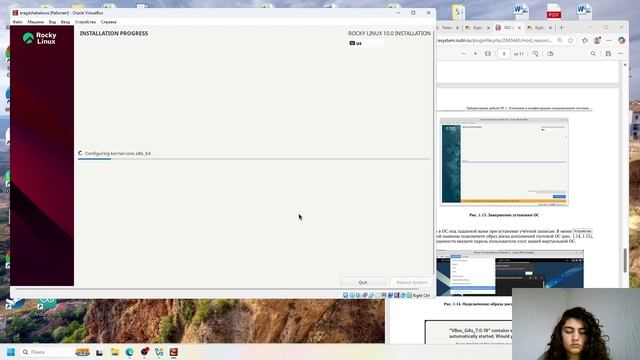
Task: Click the Quit button in the installer
Action: (x=363, y=282)
